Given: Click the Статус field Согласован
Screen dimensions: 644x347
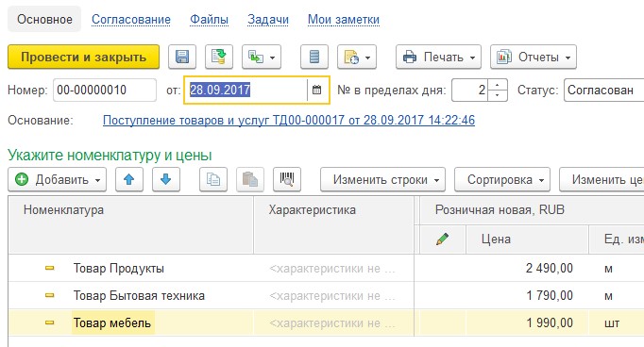Looking at the screenshot, I should coord(603,90).
